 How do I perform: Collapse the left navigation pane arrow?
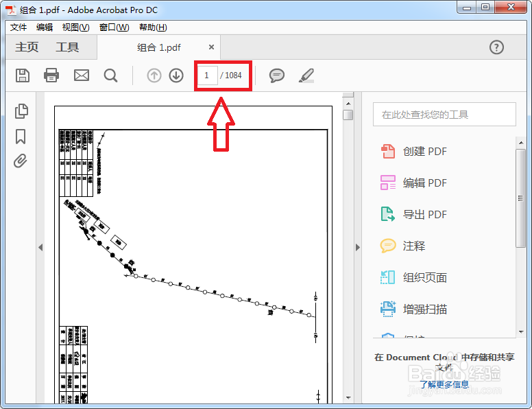click(40, 247)
